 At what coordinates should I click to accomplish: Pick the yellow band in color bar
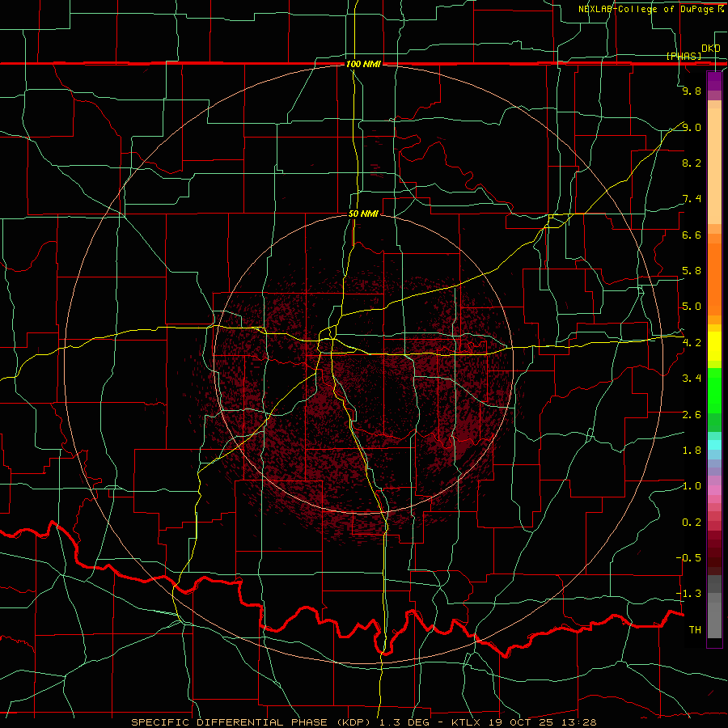(x=714, y=346)
